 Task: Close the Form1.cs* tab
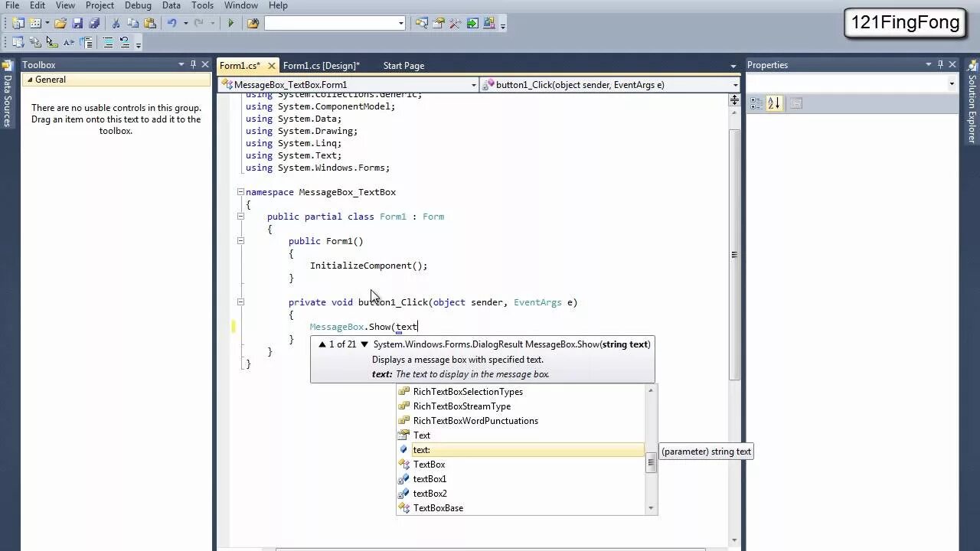pyautogui.click(x=272, y=66)
